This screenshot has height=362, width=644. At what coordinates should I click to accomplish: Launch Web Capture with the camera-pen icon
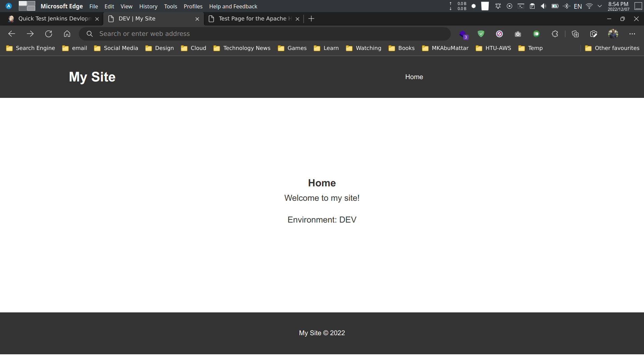click(593, 34)
